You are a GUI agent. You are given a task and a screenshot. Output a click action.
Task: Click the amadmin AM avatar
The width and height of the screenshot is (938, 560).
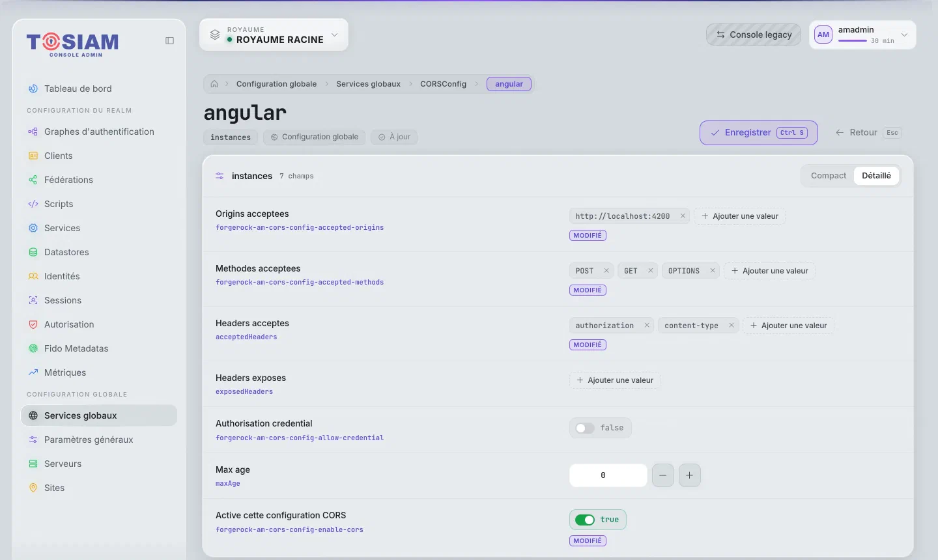pos(823,35)
